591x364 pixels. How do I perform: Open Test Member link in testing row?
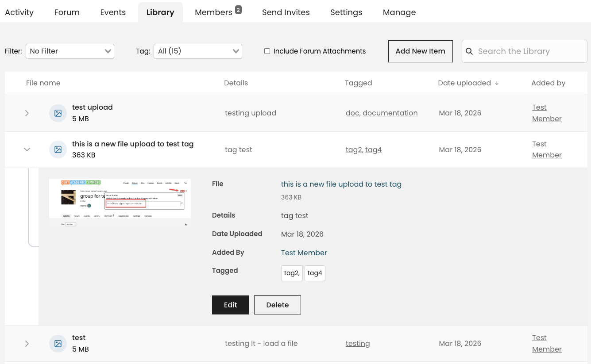547,344
